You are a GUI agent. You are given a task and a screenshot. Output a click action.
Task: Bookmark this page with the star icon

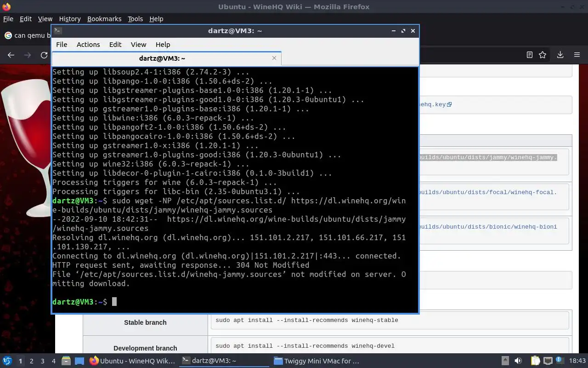(543, 55)
